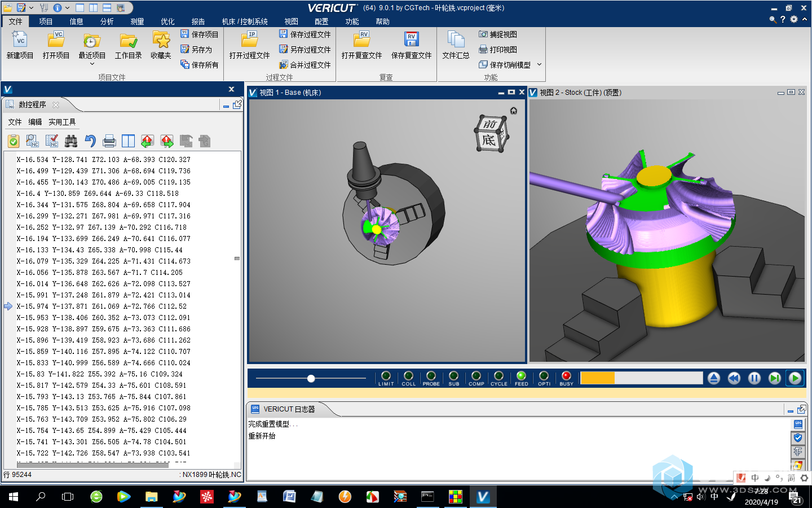Open the 机床/控制系统 ribbon tab

[245, 21]
